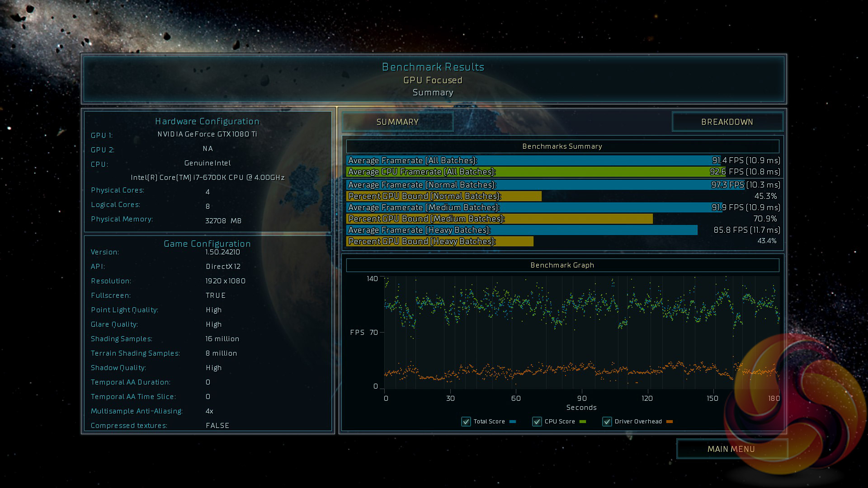Viewport: 868px width, 488px height.
Task: Disable the Driver Overhead checkbox
Action: (607, 422)
